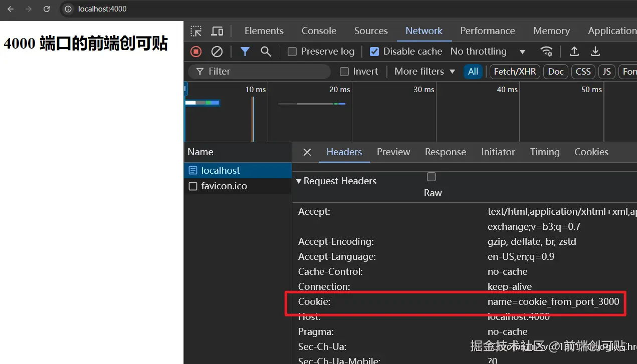Click the localhost:4000 address bar
The height and width of the screenshot is (364, 637).
pyautogui.click(x=102, y=9)
